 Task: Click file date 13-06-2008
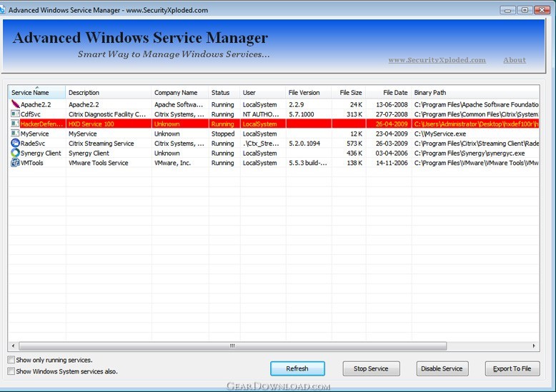pyautogui.click(x=392, y=104)
